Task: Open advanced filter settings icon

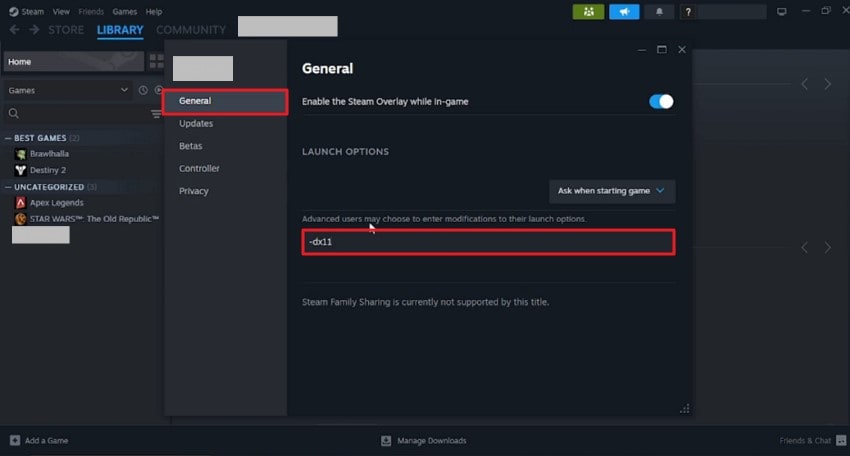Action: (156, 113)
